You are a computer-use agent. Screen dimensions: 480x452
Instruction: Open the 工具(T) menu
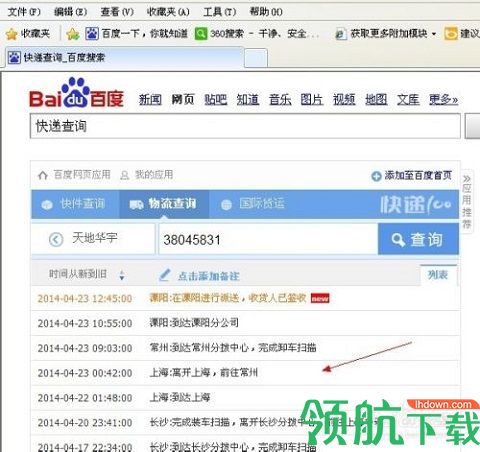[220, 12]
